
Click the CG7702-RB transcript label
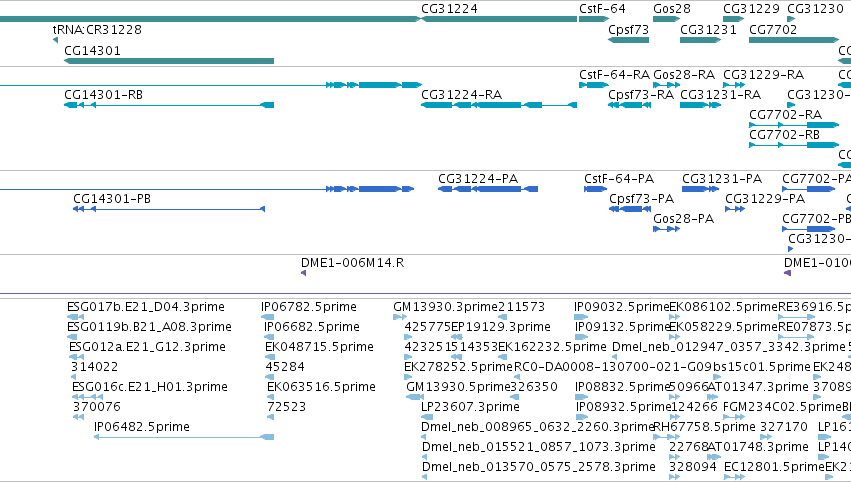[x=784, y=135]
